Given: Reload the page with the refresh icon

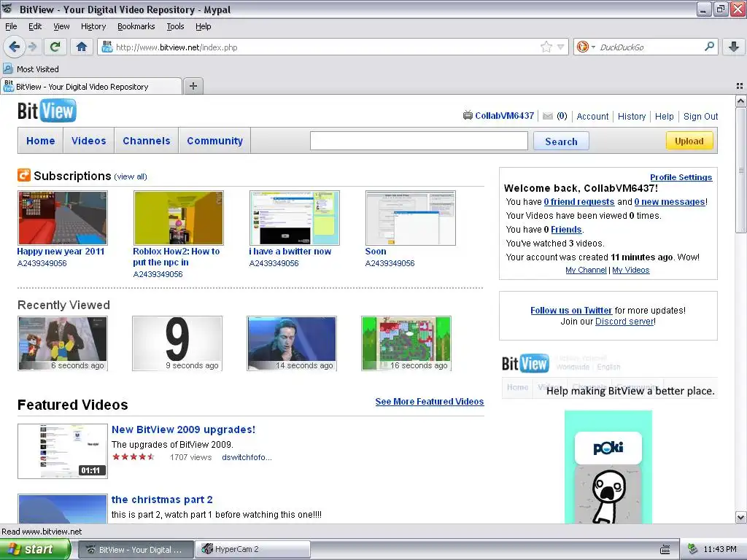Looking at the screenshot, I should coord(55,47).
